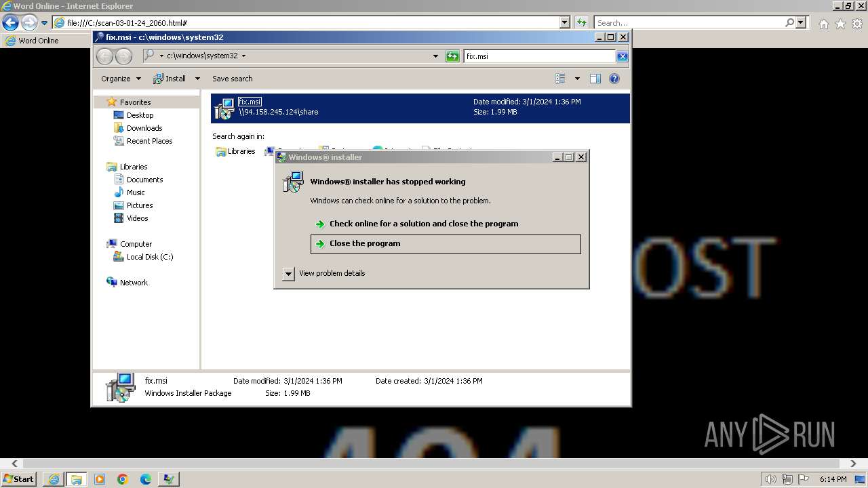Toggle the preview pane icon

point(595,79)
